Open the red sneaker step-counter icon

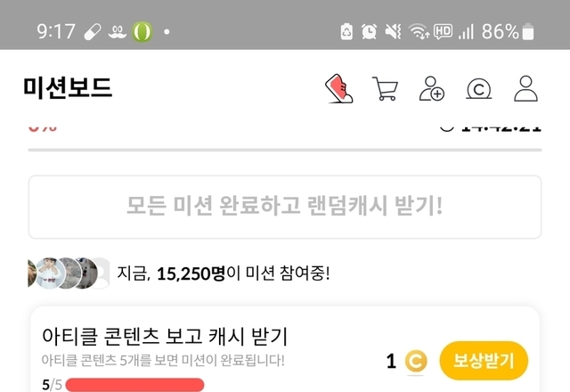tap(338, 89)
